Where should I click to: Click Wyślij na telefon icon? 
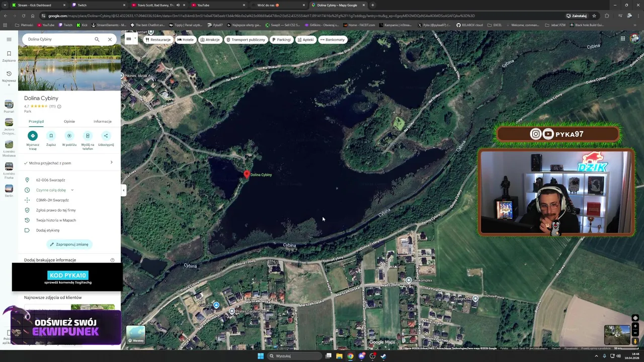(x=88, y=136)
